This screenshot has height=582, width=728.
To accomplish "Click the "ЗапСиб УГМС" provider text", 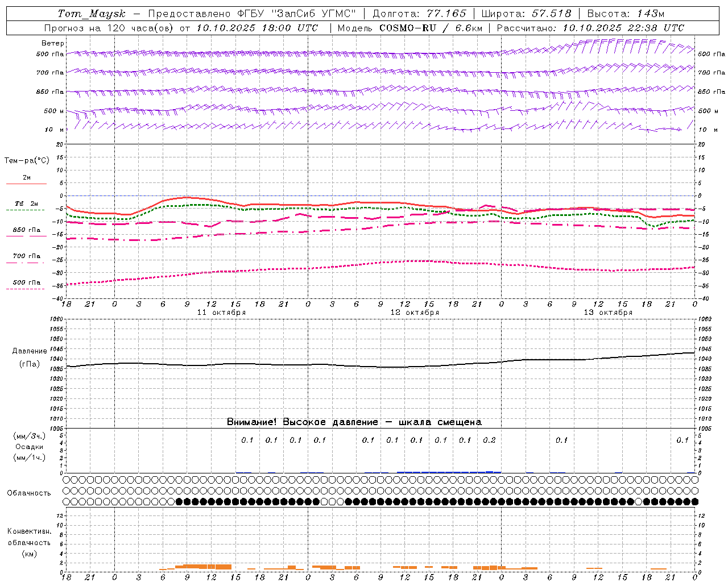I will coord(314,14).
